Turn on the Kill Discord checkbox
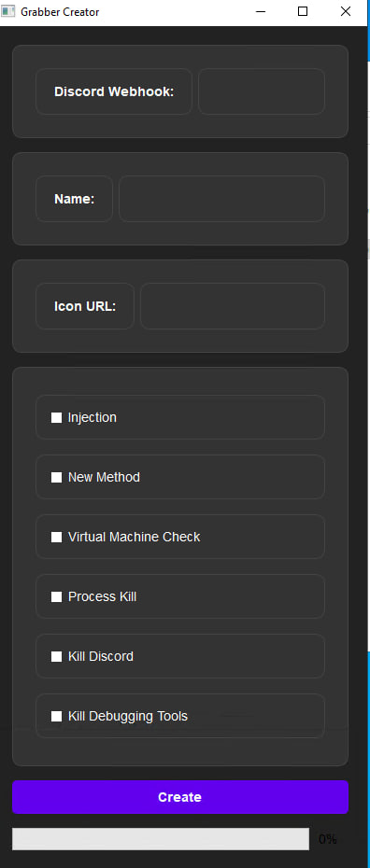The height and width of the screenshot is (868, 370). click(56, 656)
